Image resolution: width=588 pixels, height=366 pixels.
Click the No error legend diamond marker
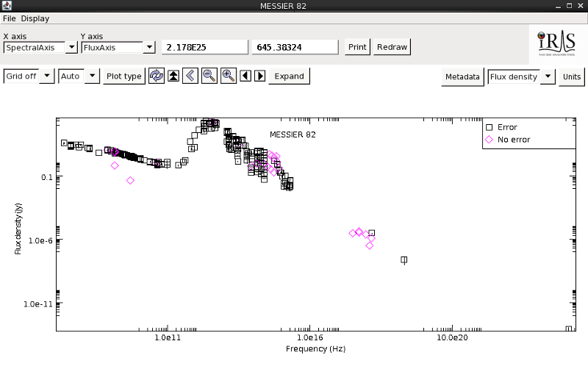tap(489, 140)
